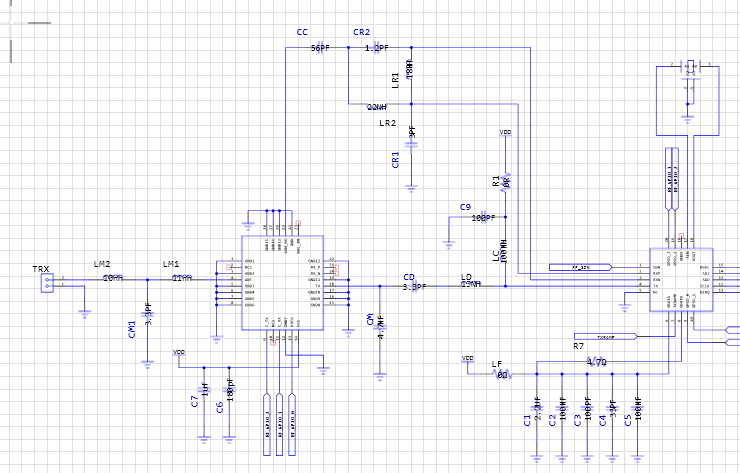Image resolution: width=740 pixels, height=473 pixels.
Task: Select the C5 capacitor designator
Action: click(628, 420)
